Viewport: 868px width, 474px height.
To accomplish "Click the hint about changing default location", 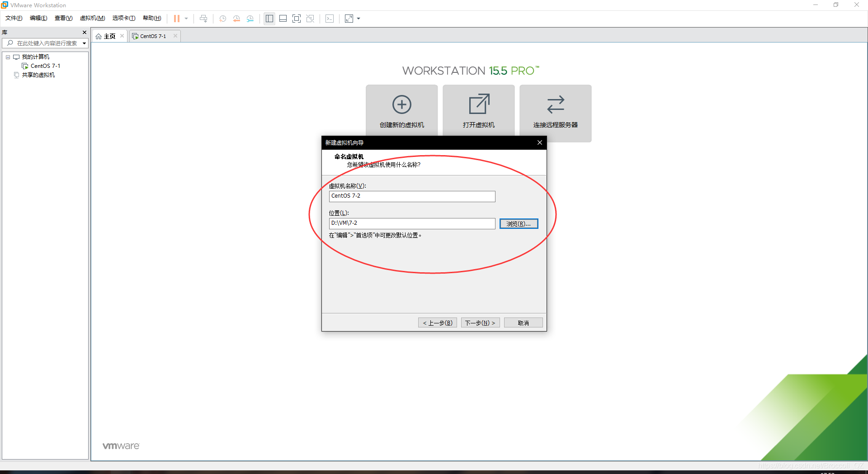I will click(375, 235).
